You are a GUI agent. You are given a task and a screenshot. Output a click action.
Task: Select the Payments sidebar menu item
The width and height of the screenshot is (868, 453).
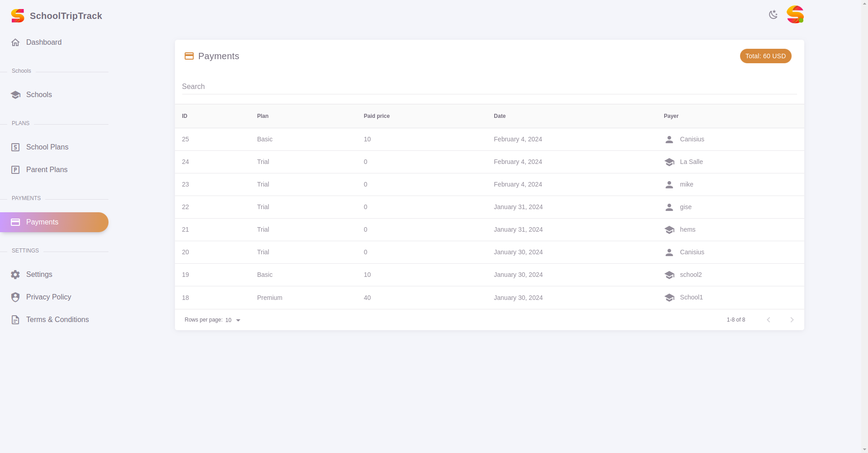(x=54, y=222)
